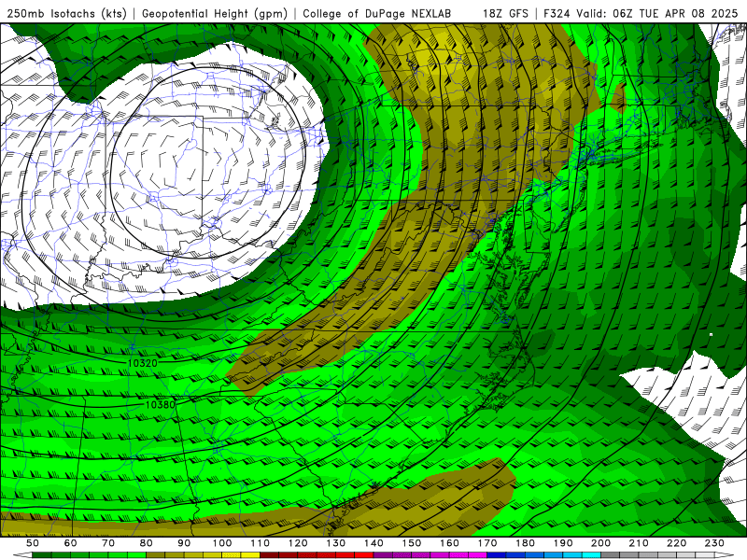Click the 210 kts color bar label
This screenshot has height=560, width=747.
pyautogui.click(x=639, y=543)
